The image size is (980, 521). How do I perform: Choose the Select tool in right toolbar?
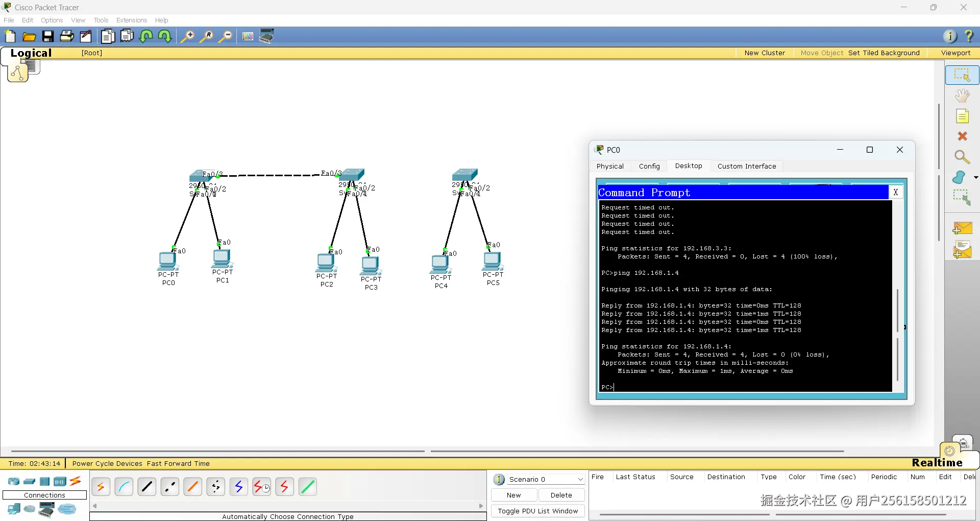tap(962, 75)
